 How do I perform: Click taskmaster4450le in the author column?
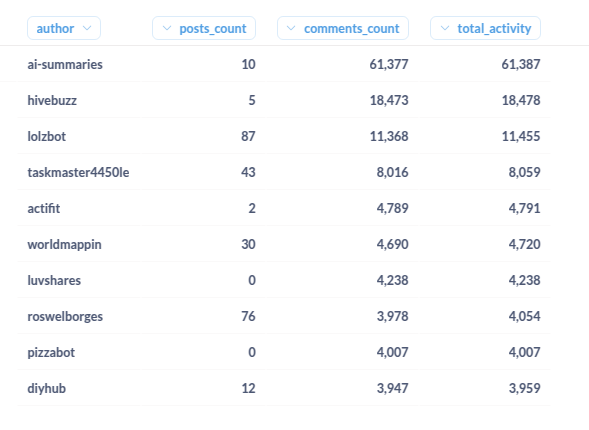[x=78, y=172]
